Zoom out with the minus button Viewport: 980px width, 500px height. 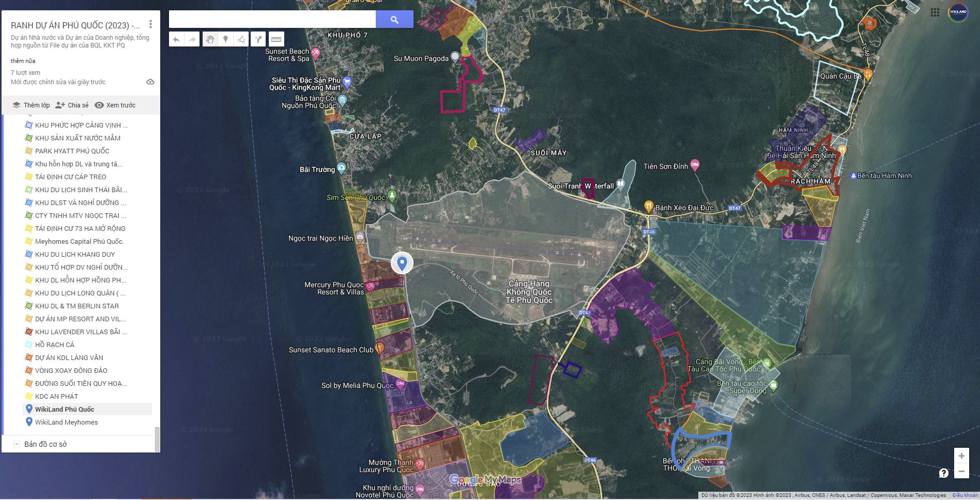click(961, 471)
